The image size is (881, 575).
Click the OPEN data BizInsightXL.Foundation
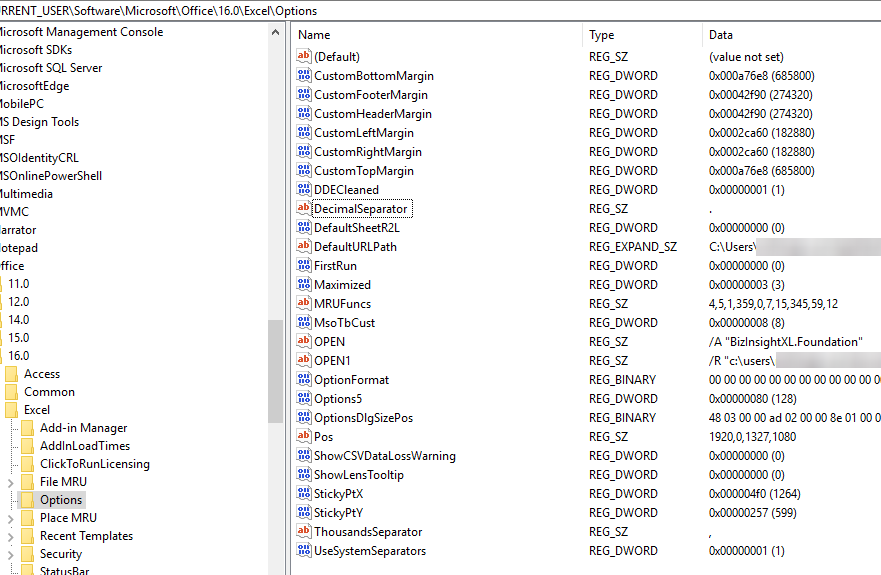coord(785,342)
